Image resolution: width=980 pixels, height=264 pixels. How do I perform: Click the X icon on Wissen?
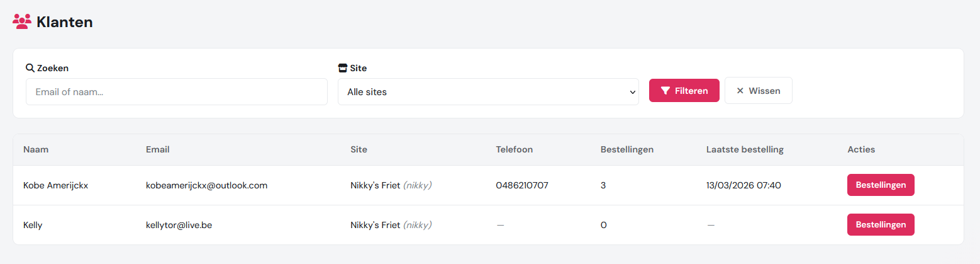pos(740,91)
